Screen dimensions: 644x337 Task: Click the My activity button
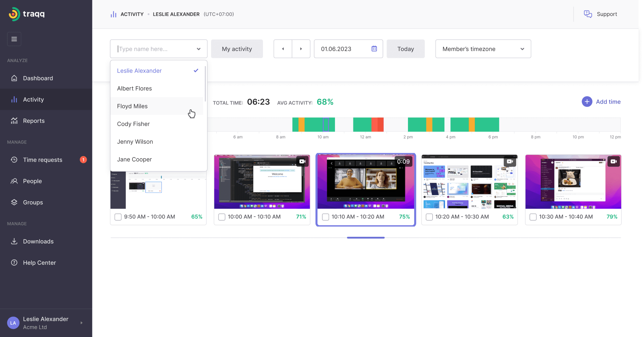[237, 49]
